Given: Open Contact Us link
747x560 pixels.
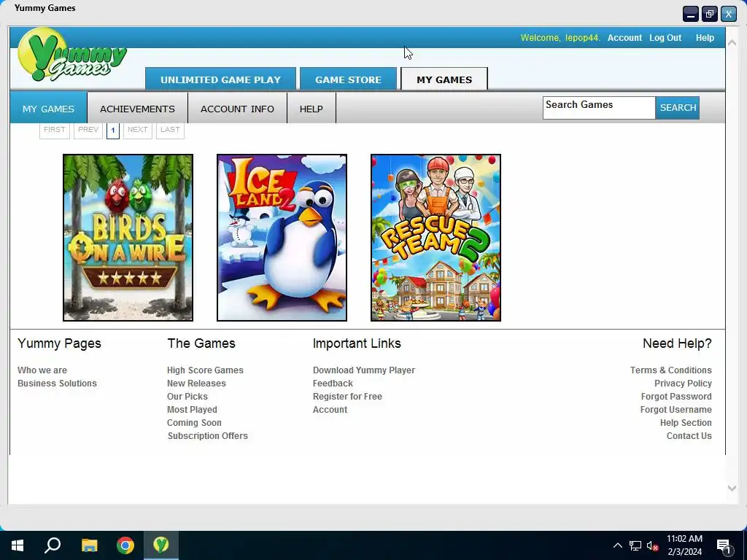Looking at the screenshot, I should coord(689,436).
